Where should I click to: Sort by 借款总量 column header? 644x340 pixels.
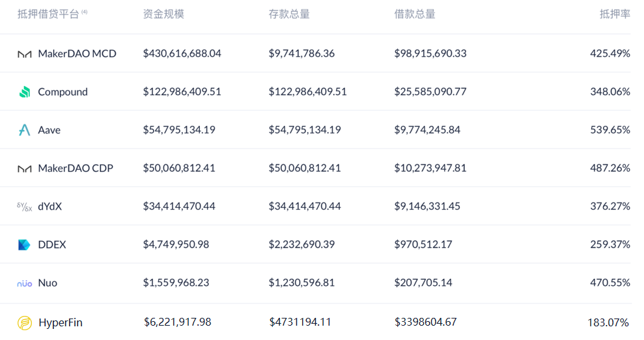click(415, 14)
